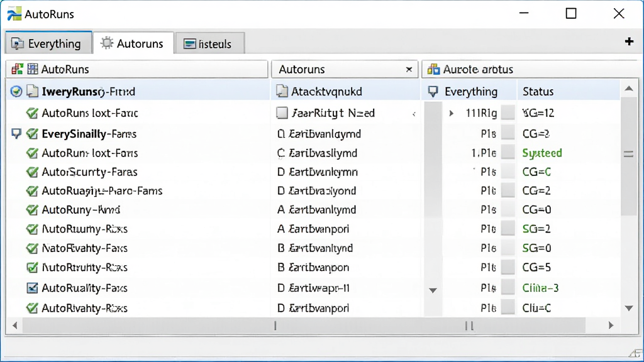Image resolution: width=644 pixels, height=362 pixels.
Task: Click the page icon beside Atacktvqnukd
Action: click(282, 91)
